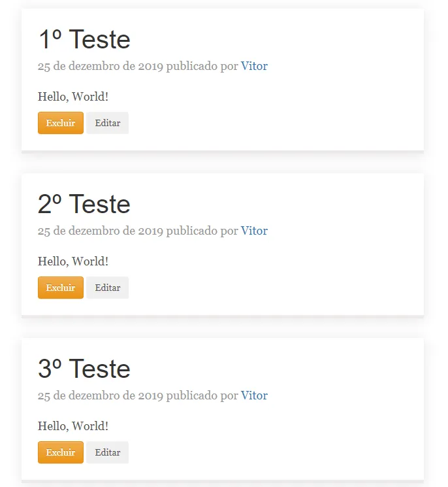Select the "2º Teste" heading
Screen dimensions: 448x487
click(84, 205)
